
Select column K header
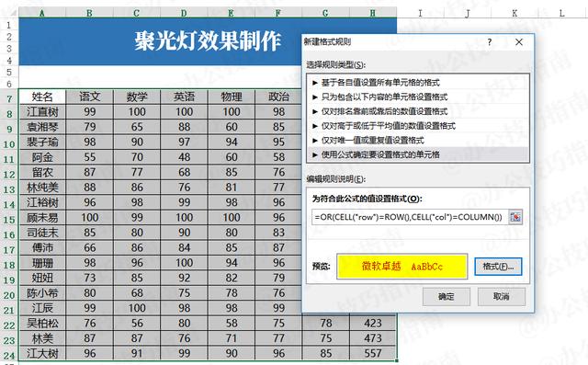(x=514, y=13)
